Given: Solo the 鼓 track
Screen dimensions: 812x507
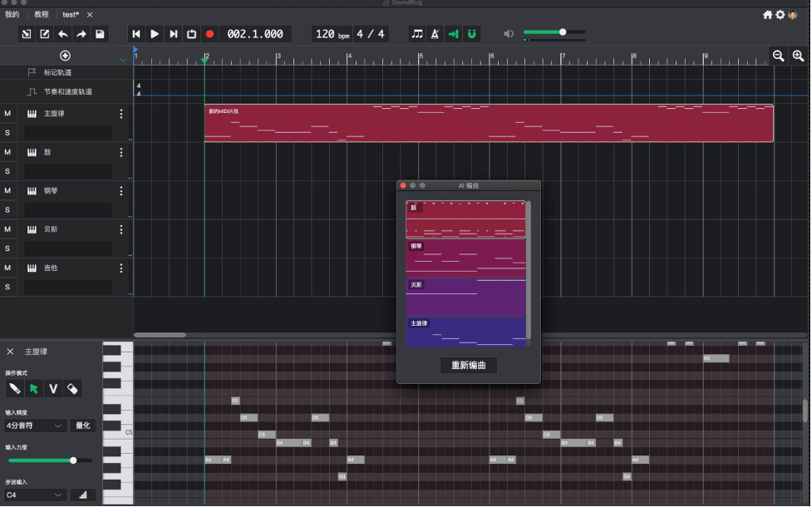Looking at the screenshot, I should pos(7,171).
